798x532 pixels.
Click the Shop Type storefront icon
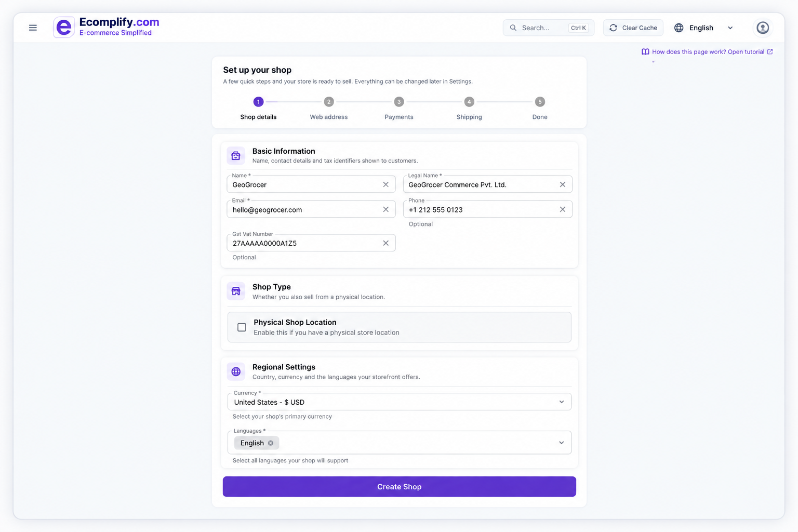[x=236, y=291]
